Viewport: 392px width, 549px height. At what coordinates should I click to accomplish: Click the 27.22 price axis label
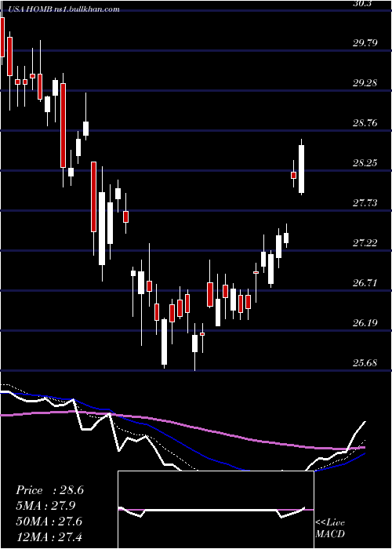[x=366, y=242]
